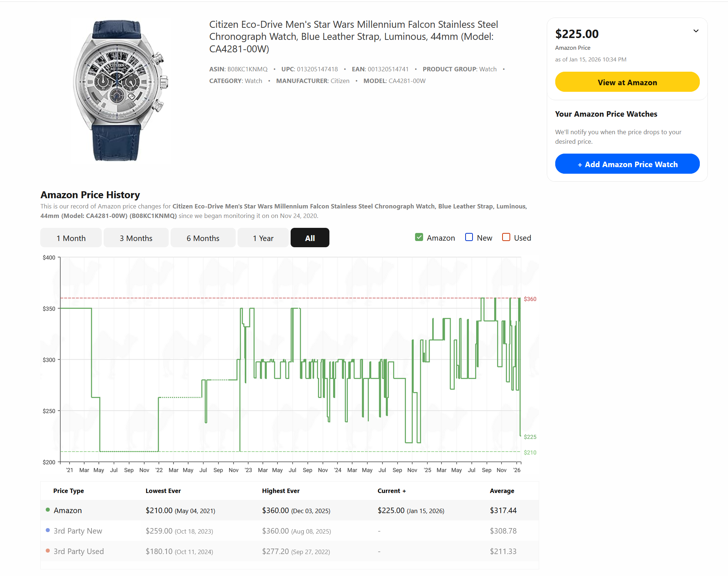Expand the price box chevron
Viewport: 728px width, 576px height.
(695, 31)
